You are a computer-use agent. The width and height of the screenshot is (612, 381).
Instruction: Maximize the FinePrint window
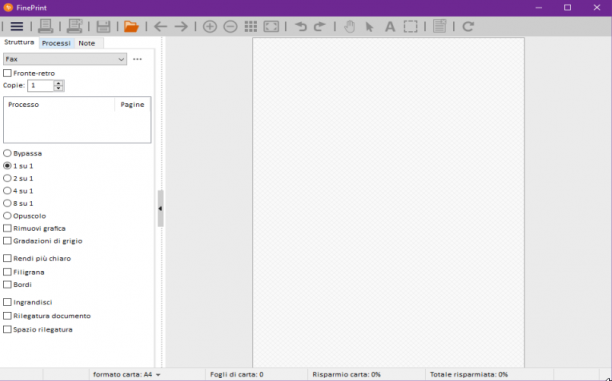click(568, 7)
